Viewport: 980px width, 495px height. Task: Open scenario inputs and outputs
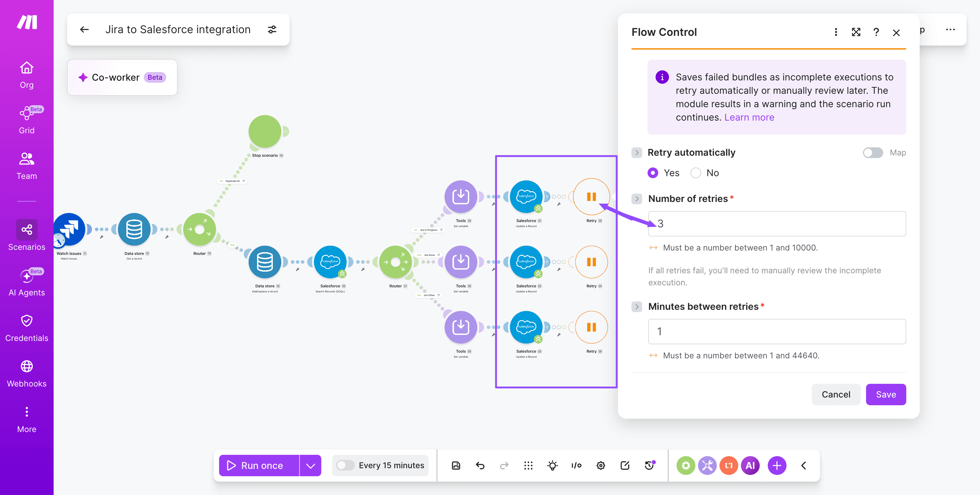click(x=576, y=466)
